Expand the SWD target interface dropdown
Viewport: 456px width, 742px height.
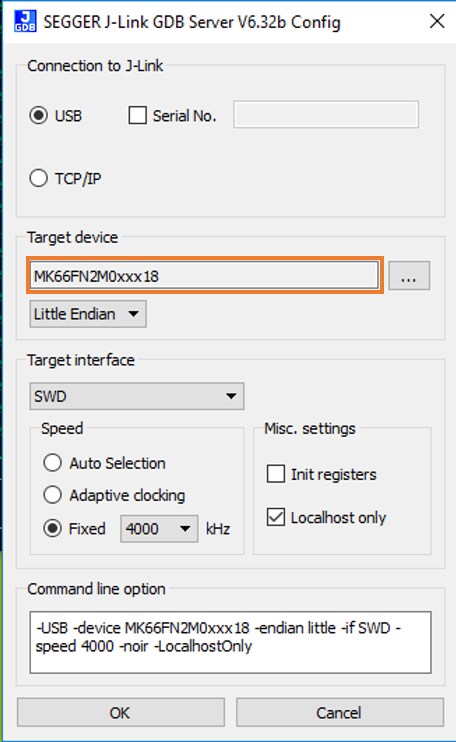pos(137,396)
